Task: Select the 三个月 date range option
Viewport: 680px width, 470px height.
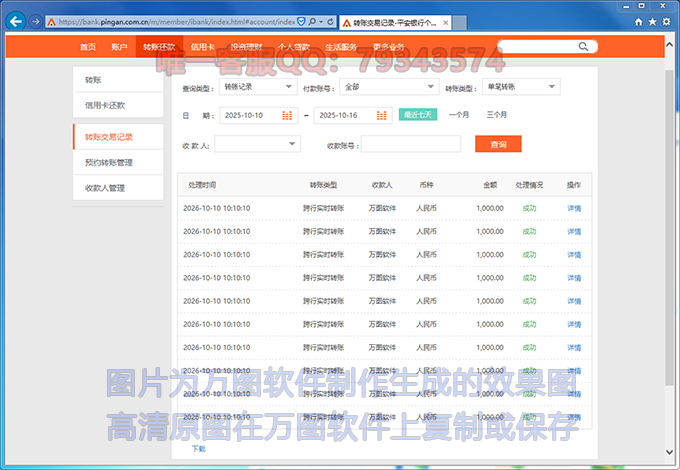Action: pyautogui.click(x=496, y=115)
